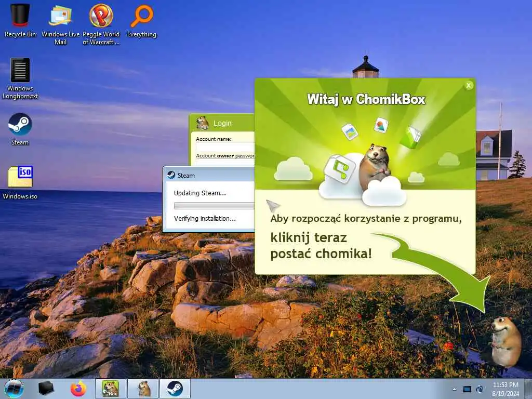
Task: Close the ChomikBox welcome popup
Action: pyautogui.click(x=469, y=86)
